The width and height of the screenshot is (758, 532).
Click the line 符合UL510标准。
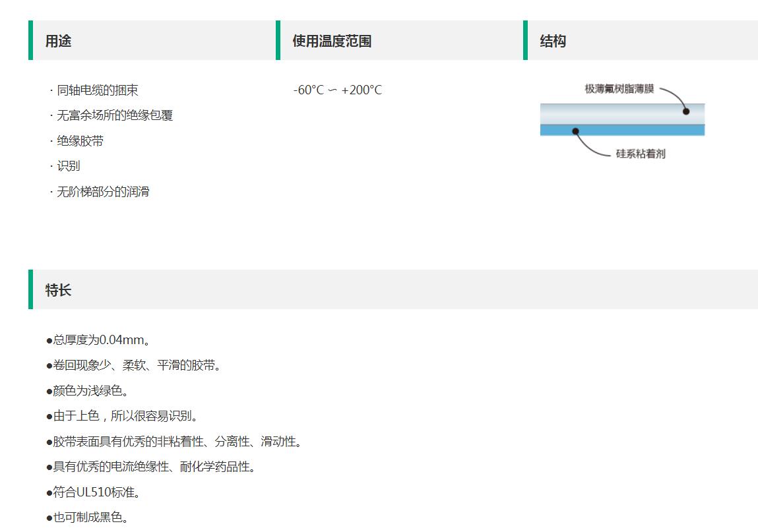click(x=93, y=492)
